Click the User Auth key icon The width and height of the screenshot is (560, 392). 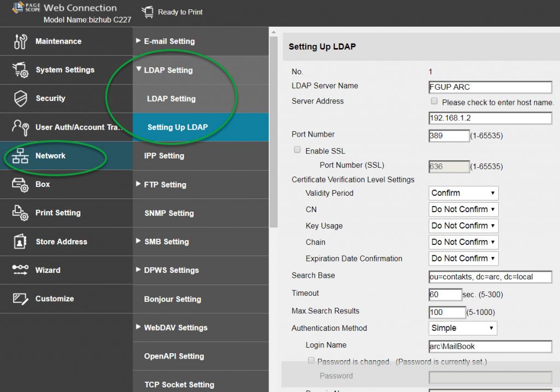(x=20, y=127)
